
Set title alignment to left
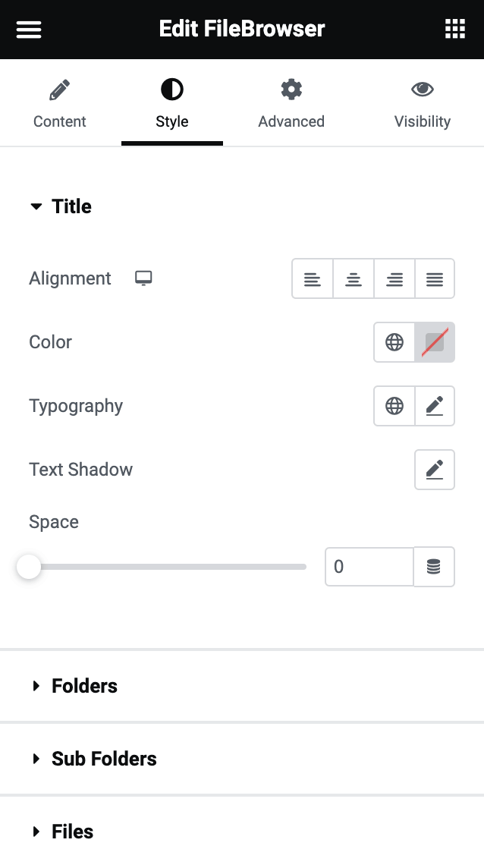coord(313,279)
